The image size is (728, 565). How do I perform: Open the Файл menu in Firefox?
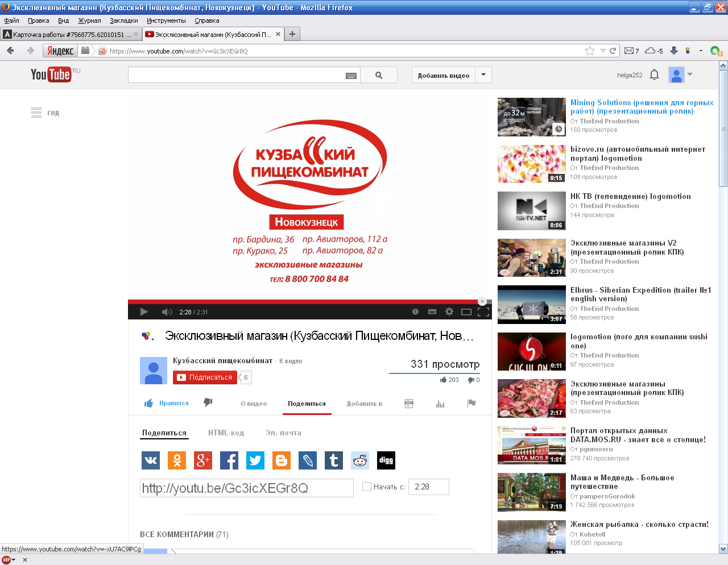pyautogui.click(x=12, y=20)
